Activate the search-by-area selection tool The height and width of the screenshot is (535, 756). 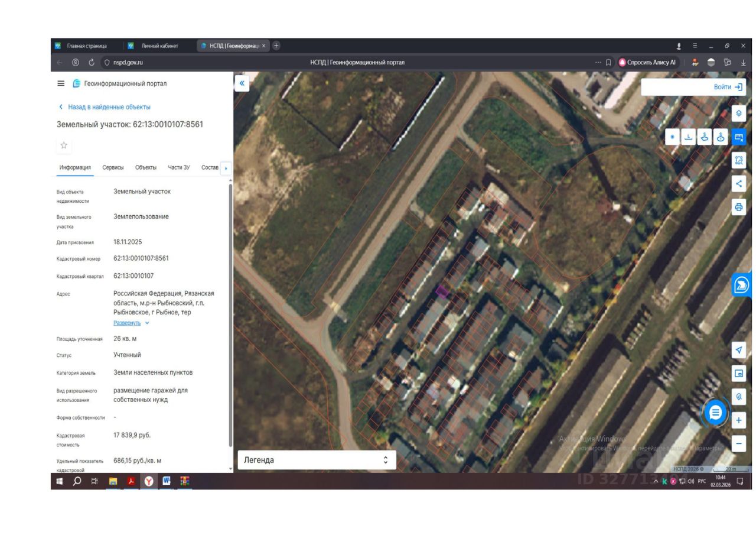click(739, 160)
